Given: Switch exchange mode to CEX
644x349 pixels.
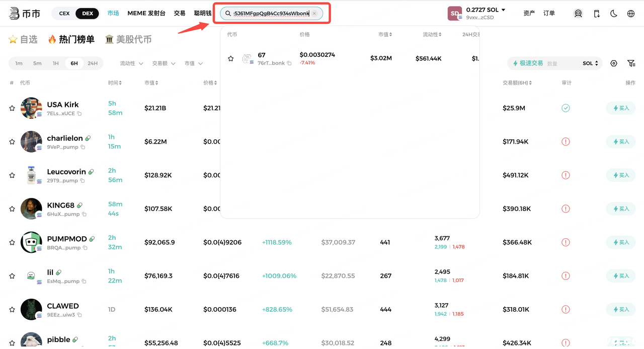Looking at the screenshot, I should [x=64, y=14].
